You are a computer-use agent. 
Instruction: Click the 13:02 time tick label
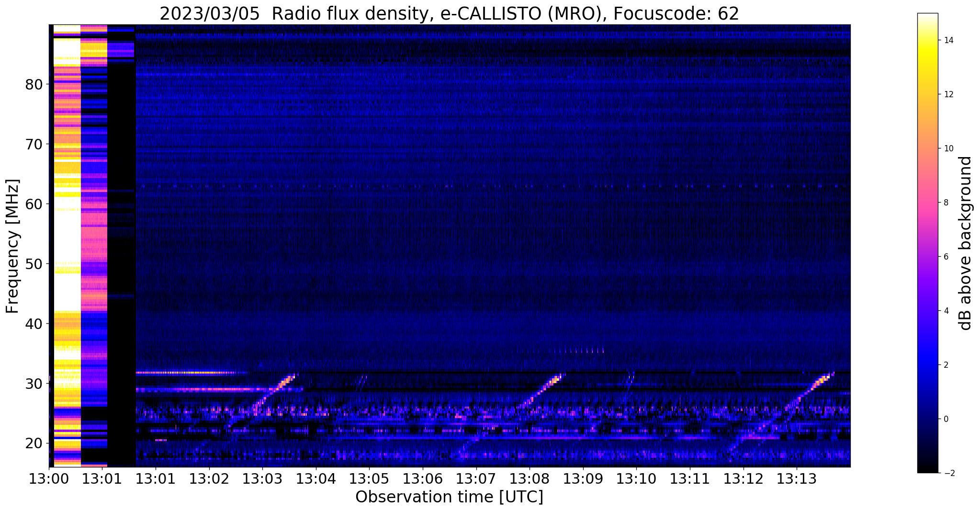(209, 478)
